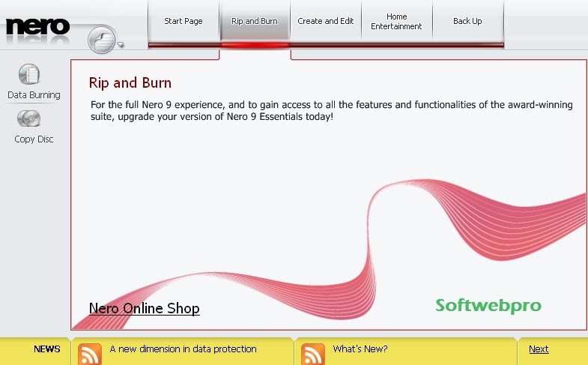The height and width of the screenshot is (365, 588).
Task: Click Next in the news bar
Action: point(539,349)
